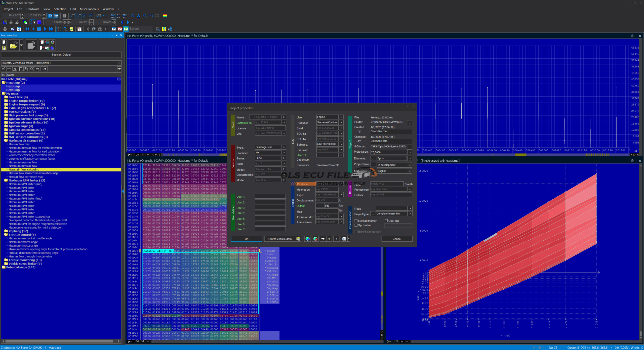Select the 16-bit display mode icon
The image size is (644, 350).
pos(78,16)
